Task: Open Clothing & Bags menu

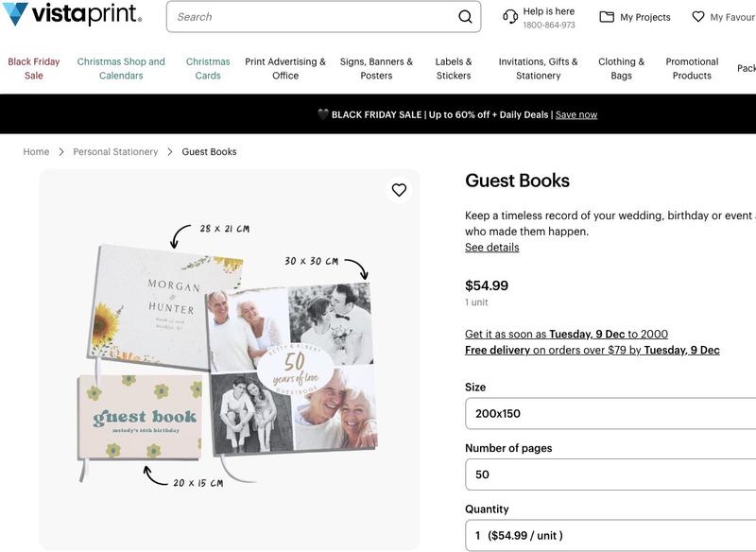Action: click(621, 68)
